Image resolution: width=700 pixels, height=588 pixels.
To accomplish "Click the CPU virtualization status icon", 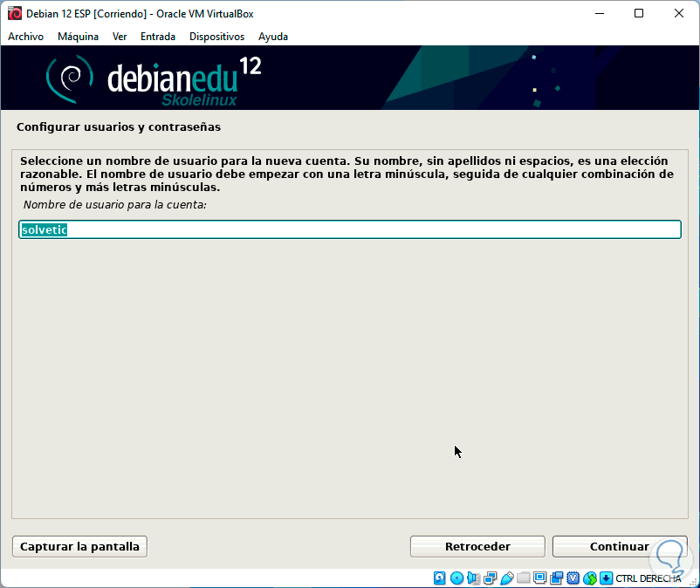I will tap(573, 578).
